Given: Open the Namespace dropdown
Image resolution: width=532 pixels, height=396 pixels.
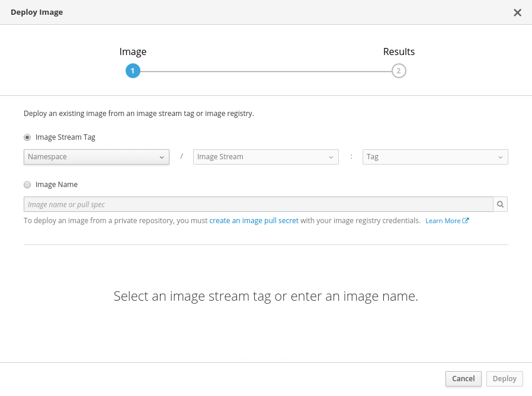Looking at the screenshot, I should [95, 157].
